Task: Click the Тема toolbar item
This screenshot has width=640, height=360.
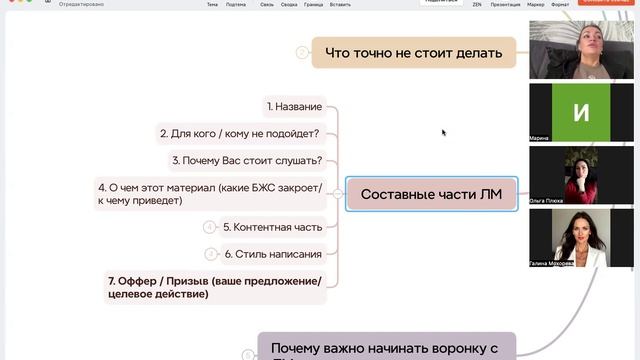Action: click(212, 4)
